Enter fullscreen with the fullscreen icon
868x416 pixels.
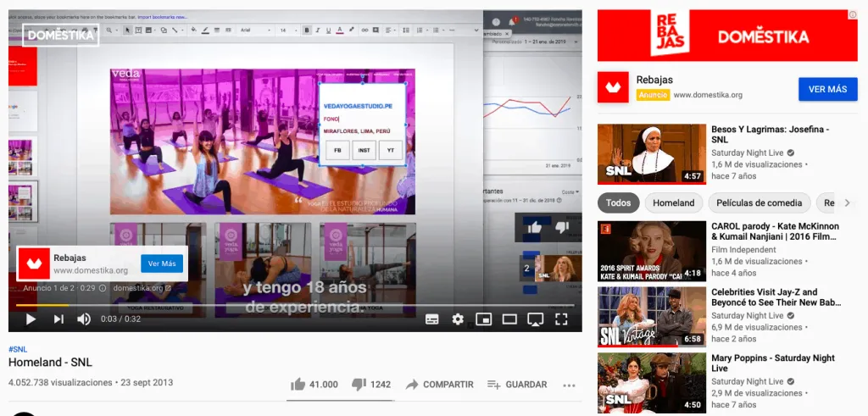pos(561,319)
